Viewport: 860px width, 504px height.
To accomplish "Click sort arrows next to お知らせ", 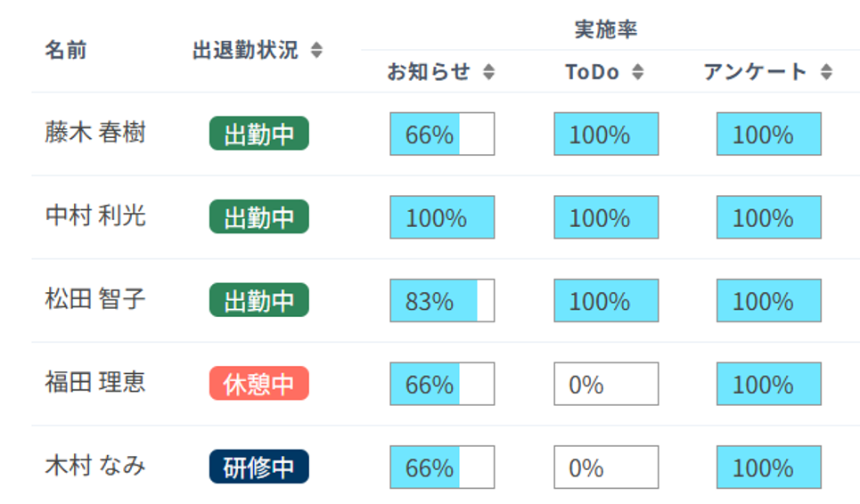I will click(488, 73).
